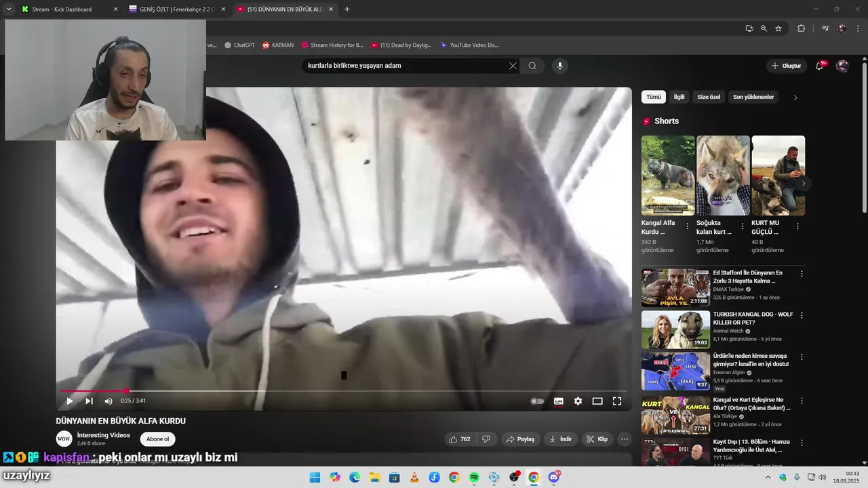The height and width of the screenshot is (488, 868).
Task: Like the video with 762 likes
Action: pos(460,439)
